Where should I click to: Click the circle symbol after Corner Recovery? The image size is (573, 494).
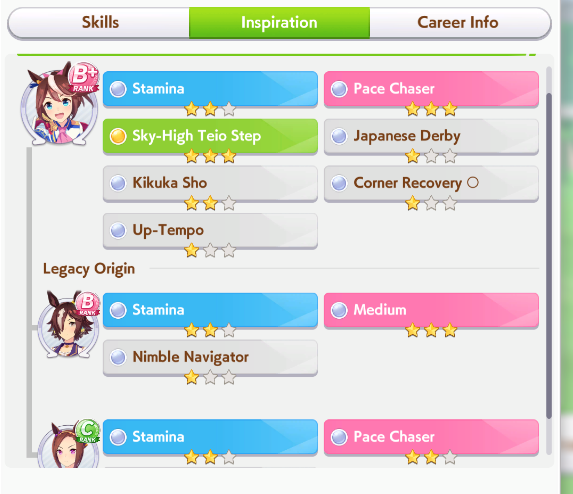coord(473,182)
